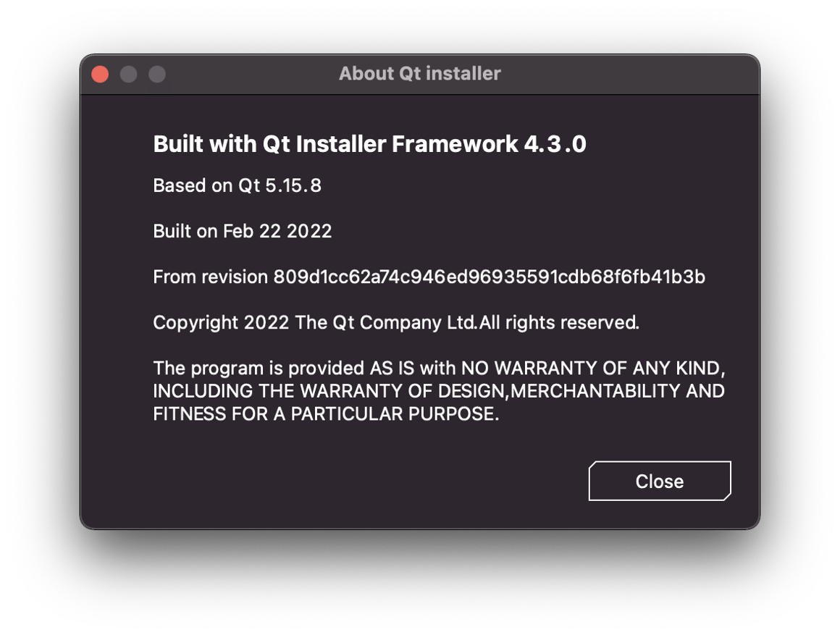Click the Built on Feb 22 2022 text

[x=242, y=231]
